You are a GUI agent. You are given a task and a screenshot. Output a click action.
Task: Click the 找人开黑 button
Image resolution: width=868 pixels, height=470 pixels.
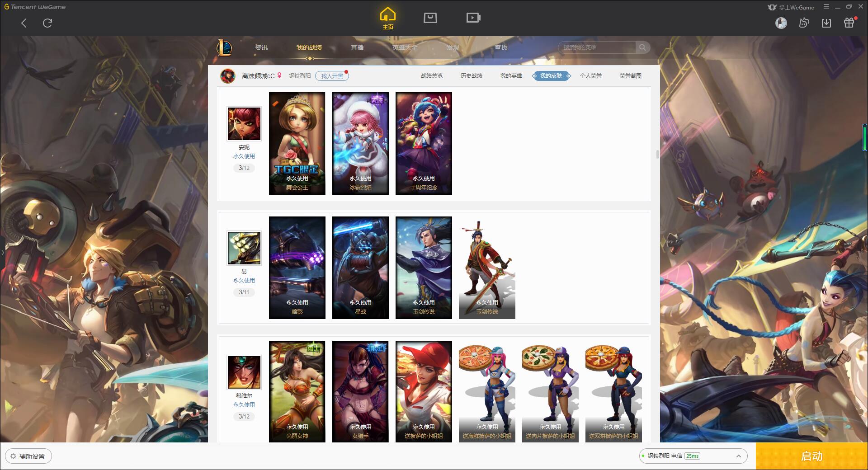tap(332, 76)
